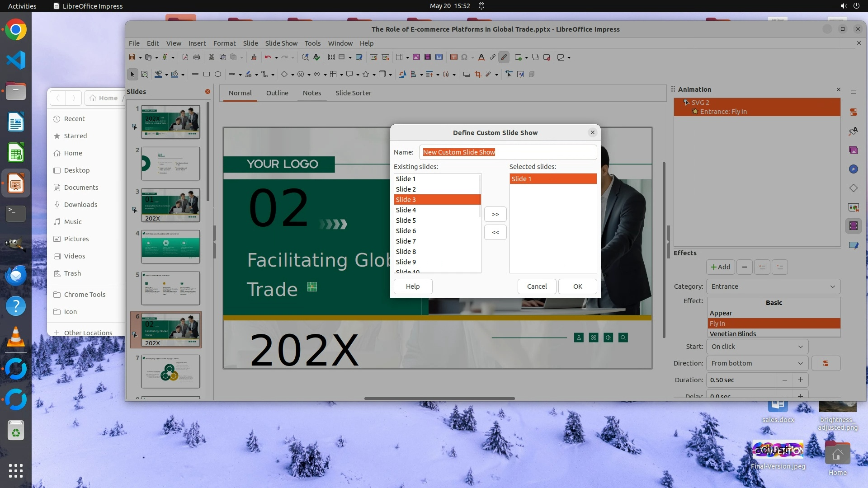Switch to the Slide Sorter tab
Image resolution: width=868 pixels, height=488 pixels.
(353, 93)
